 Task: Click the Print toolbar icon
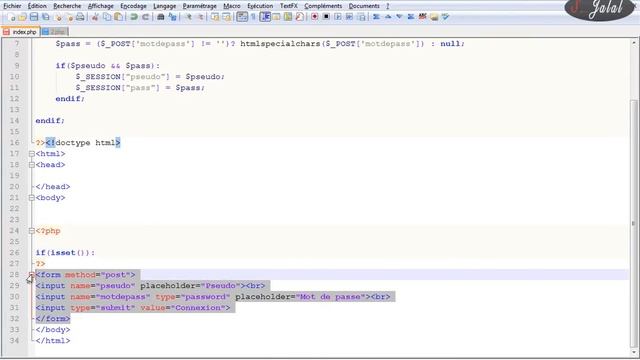click(x=80, y=17)
